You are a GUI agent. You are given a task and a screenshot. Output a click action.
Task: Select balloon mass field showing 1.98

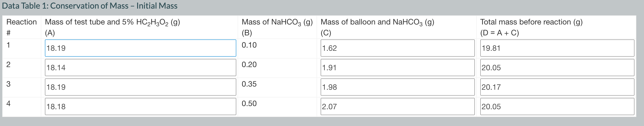pyautogui.click(x=398, y=87)
